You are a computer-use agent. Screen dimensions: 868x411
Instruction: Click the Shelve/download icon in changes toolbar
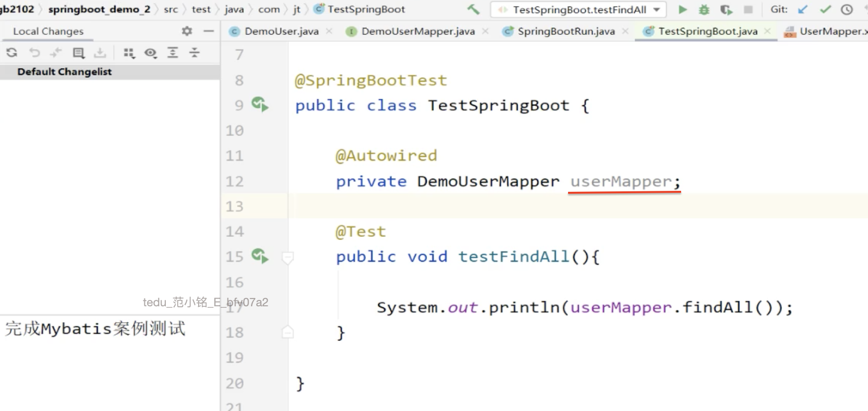[100, 52]
